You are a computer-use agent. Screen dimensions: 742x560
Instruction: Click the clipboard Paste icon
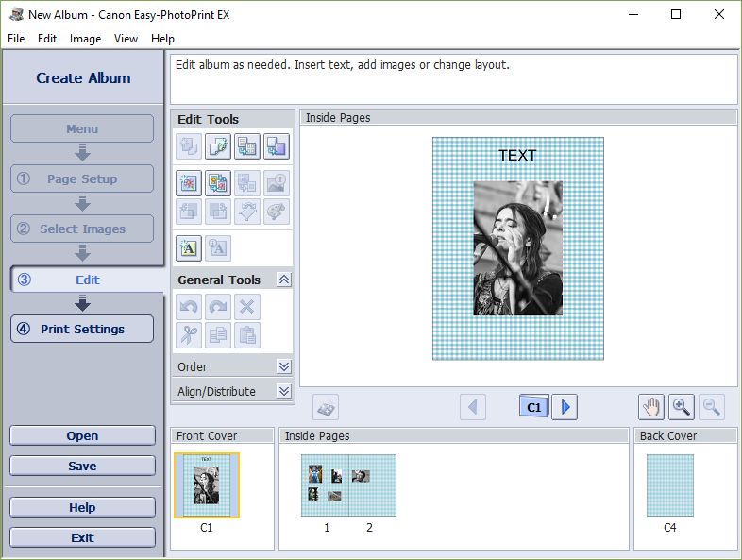[247, 335]
